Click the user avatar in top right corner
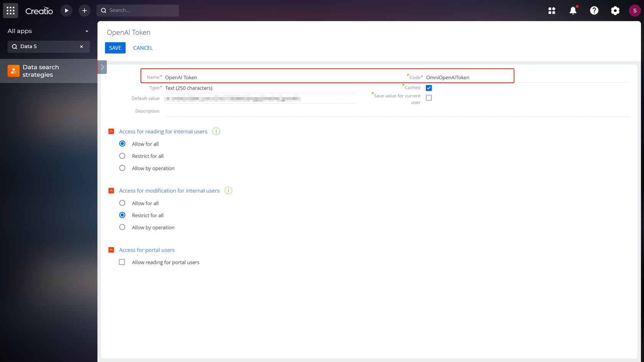The image size is (644, 362). pyautogui.click(x=635, y=10)
